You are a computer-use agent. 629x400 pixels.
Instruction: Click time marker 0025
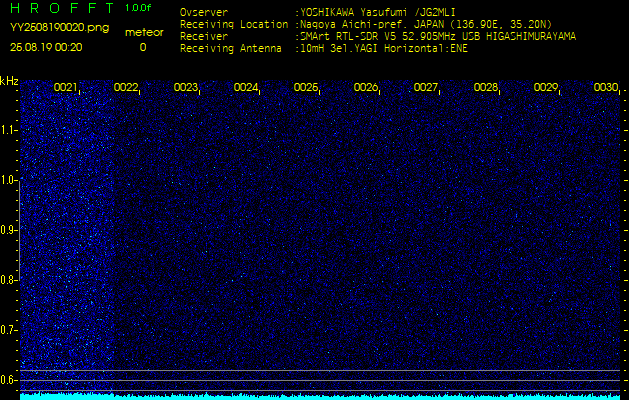click(306, 87)
